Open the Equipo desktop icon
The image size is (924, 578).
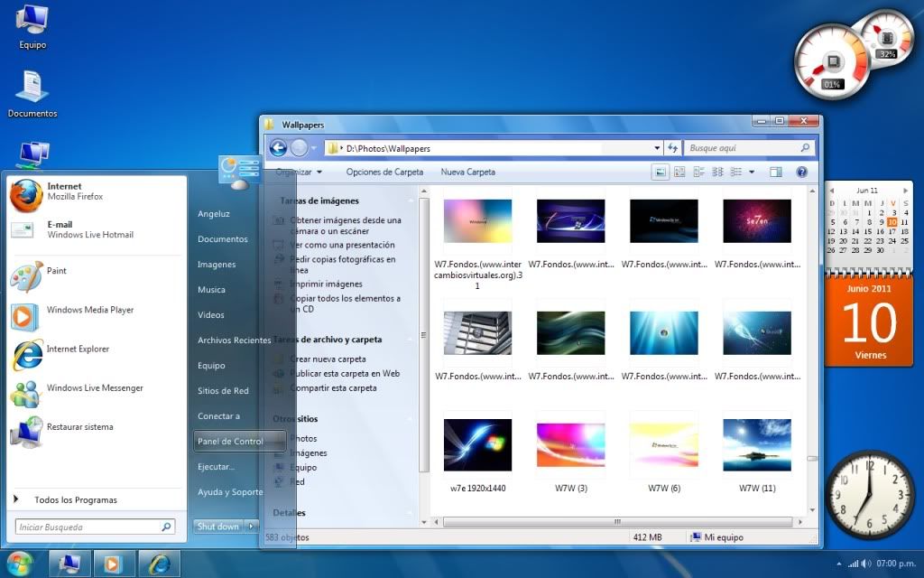point(32,26)
